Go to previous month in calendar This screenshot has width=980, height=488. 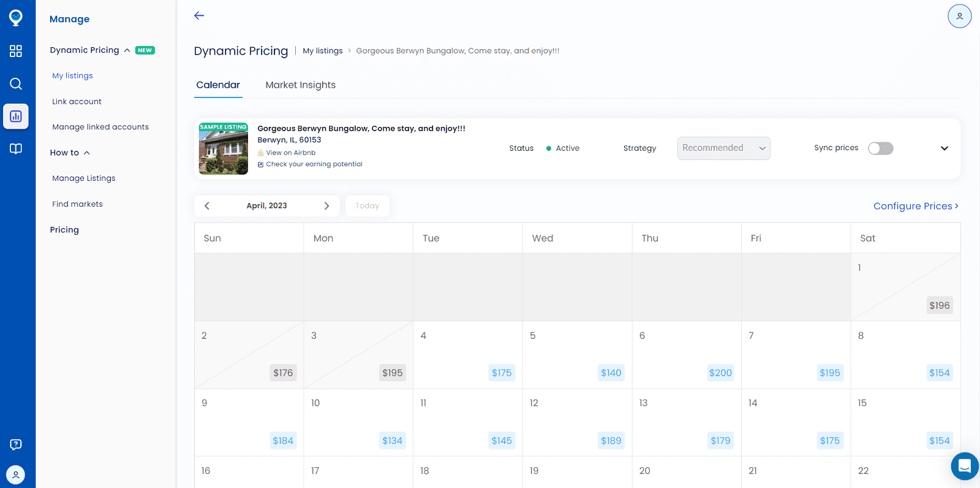coord(207,206)
